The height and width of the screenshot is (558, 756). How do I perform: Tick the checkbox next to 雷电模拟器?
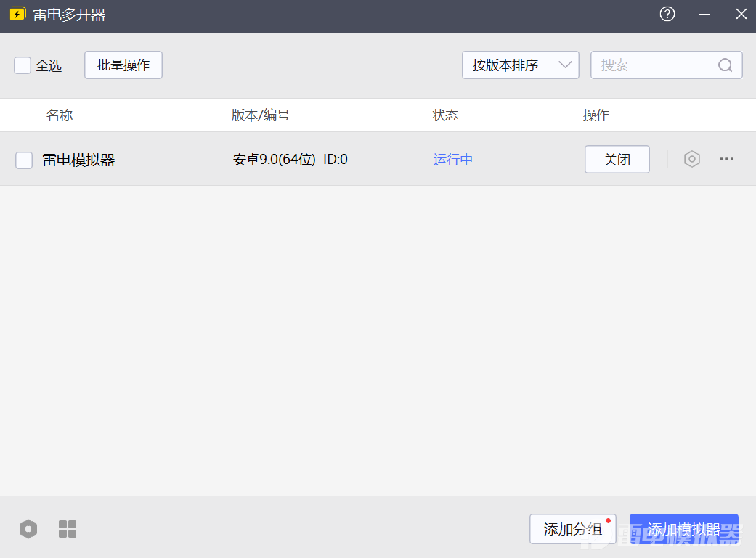pos(24,159)
